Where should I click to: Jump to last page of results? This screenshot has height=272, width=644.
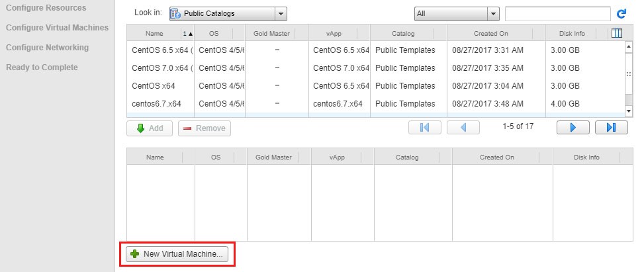click(x=611, y=128)
